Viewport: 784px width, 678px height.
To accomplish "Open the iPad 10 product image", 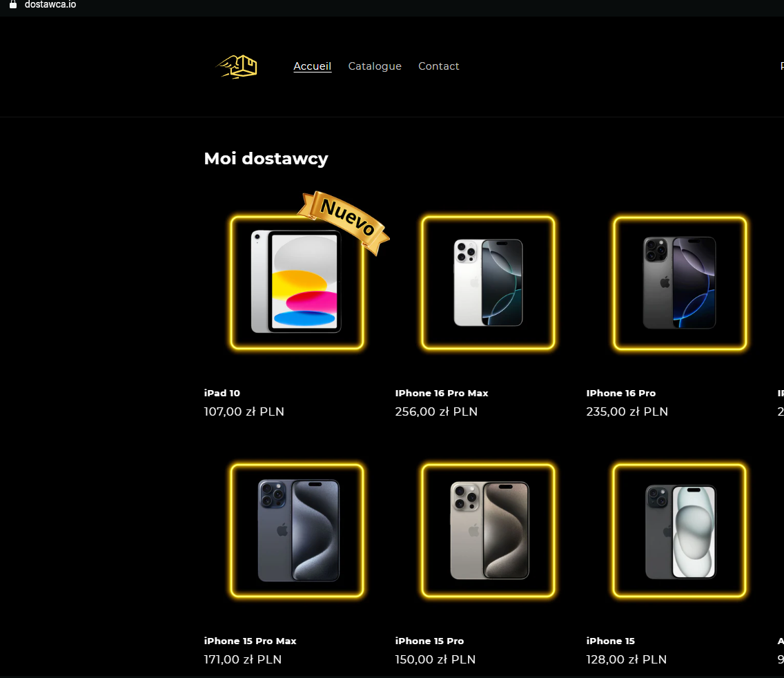I will [297, 282].
